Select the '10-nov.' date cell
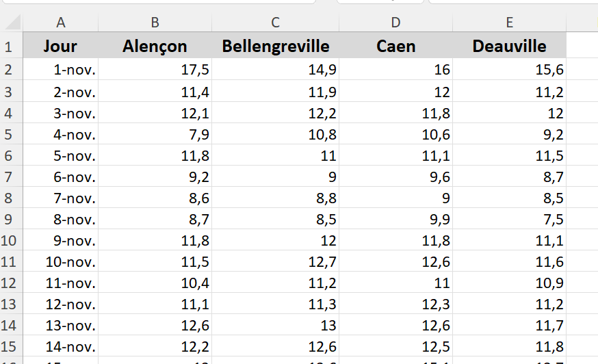598x364 pixels. (x=61, y=261)
